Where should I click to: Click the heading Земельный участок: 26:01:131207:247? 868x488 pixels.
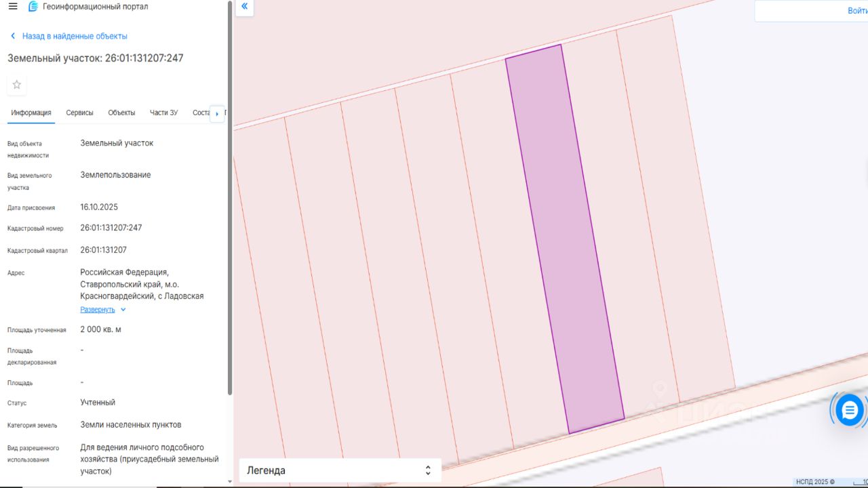(x=96, y=58)
